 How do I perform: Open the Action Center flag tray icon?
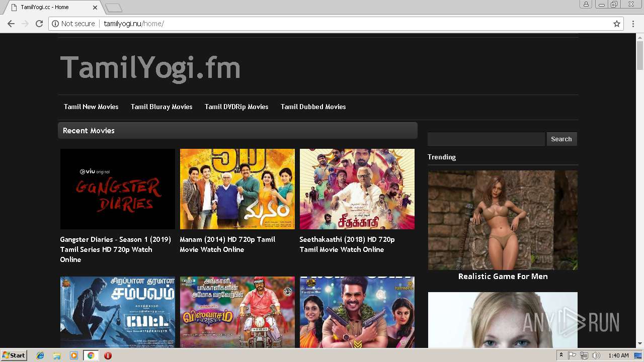click(572, 355)
